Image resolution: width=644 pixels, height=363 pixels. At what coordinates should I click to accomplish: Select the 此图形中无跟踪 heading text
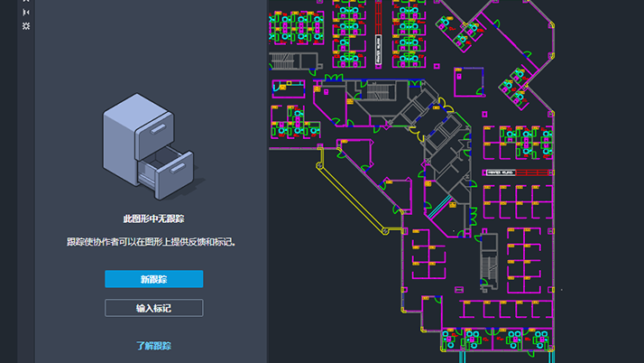coord(153,219)
